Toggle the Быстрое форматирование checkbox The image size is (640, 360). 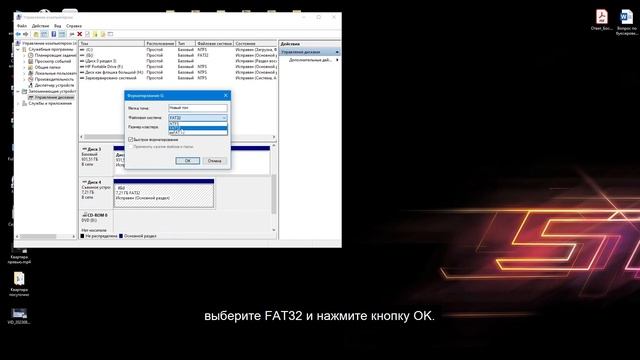coord(131,140)
